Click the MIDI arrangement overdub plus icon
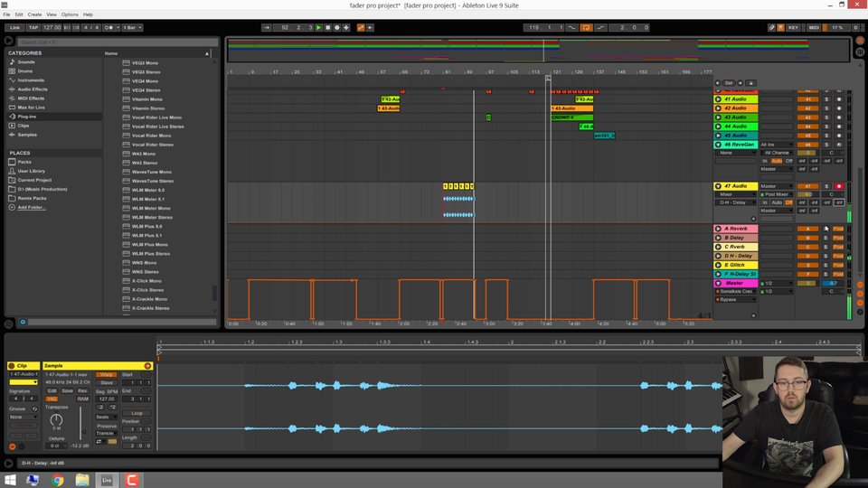Viewport: 868px width, 488px height. pos(346,27)
